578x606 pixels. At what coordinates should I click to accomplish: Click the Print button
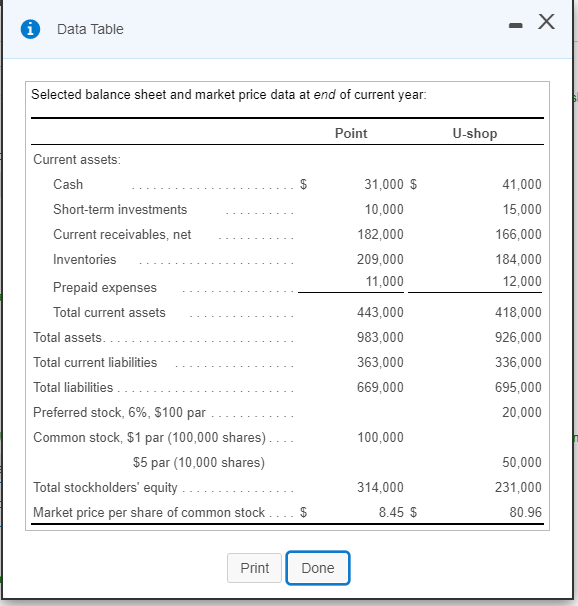[254, 568]
